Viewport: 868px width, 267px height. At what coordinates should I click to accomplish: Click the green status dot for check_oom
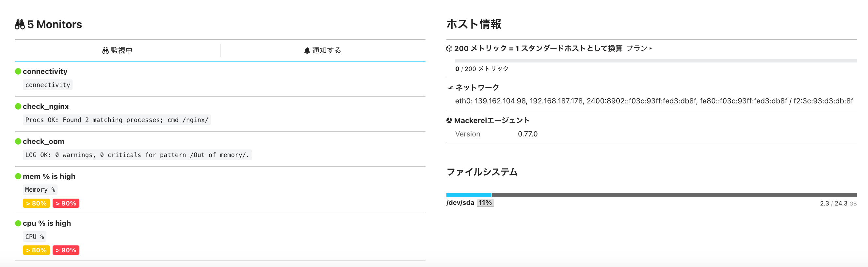pyautogui.click(x=18, y=141)
